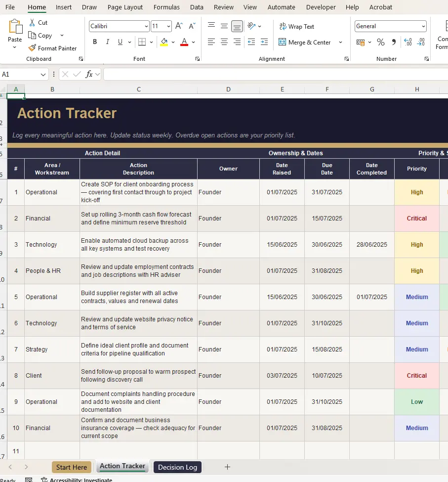Open the Data ribbon tab

click(x=197, y=7)
